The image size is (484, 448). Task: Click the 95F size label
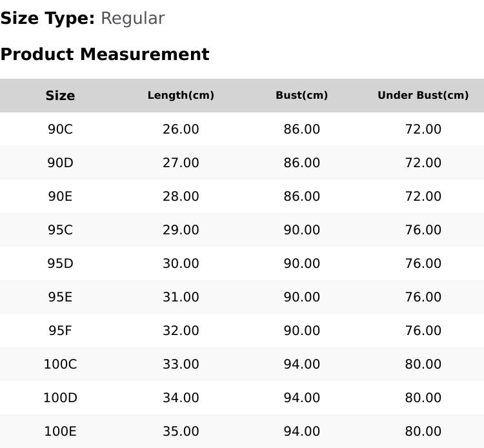point(60,331)
